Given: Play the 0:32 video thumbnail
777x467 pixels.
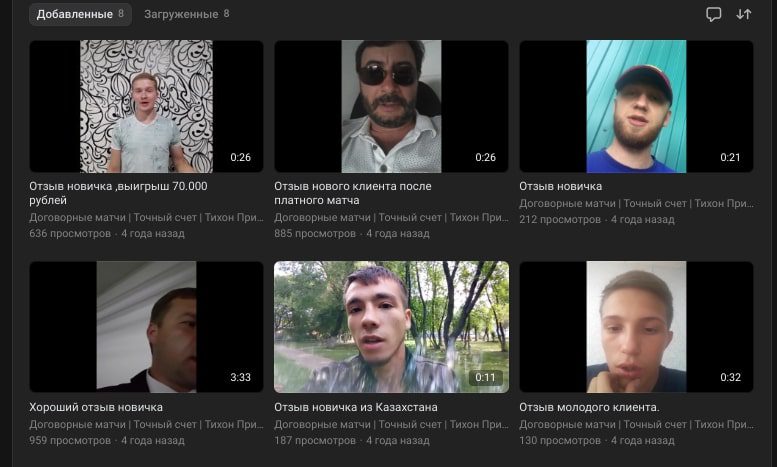Looking at the screenshot, I should coord(636,327).
